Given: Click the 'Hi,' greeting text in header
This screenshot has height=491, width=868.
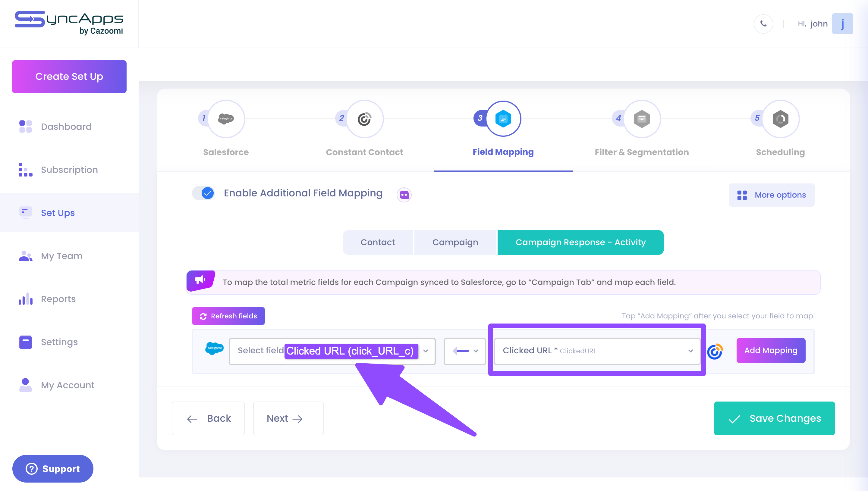Looking at the screenshot, I should pyautogui.click(x=802, y=24).
